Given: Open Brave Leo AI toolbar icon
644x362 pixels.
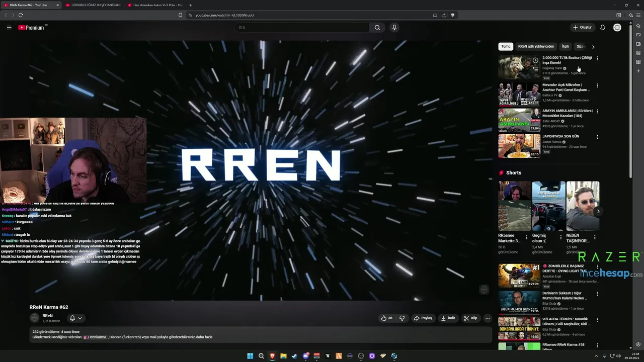Looking at the screenshot, I should 630,15.
